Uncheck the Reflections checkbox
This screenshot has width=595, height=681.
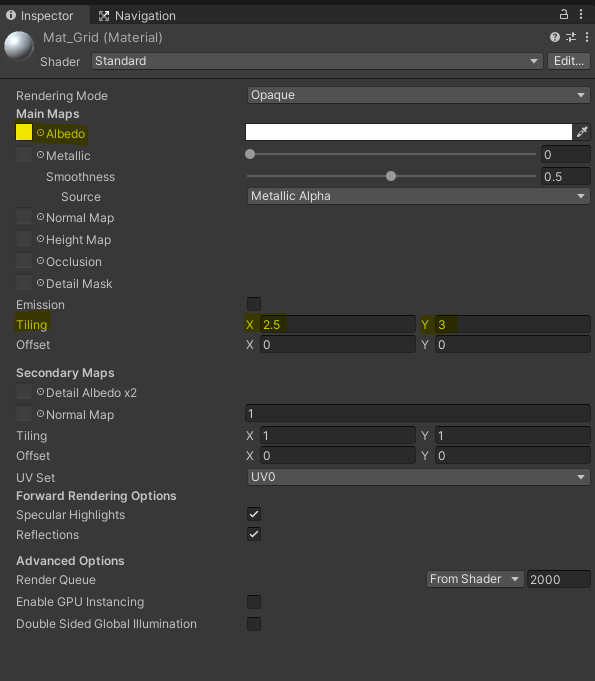pyautogui.click(x=254, y=534)
